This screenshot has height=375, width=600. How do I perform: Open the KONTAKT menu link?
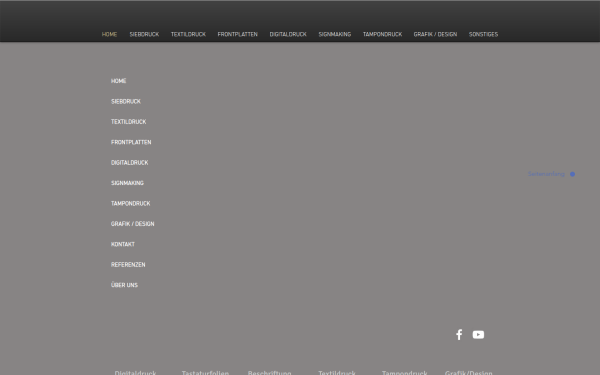[x=123, y=244]
